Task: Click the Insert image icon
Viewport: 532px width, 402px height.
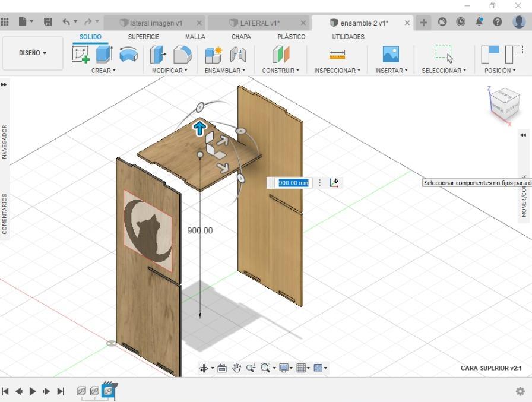Action: [x=391, y=54]
